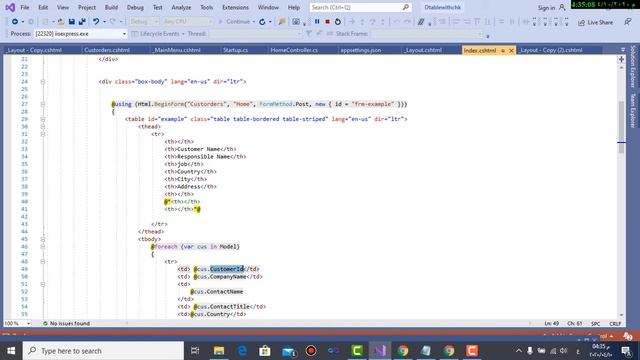Click the Undo toolbar icon
Viewport: 640px width, 360px height.
(96, 22)
